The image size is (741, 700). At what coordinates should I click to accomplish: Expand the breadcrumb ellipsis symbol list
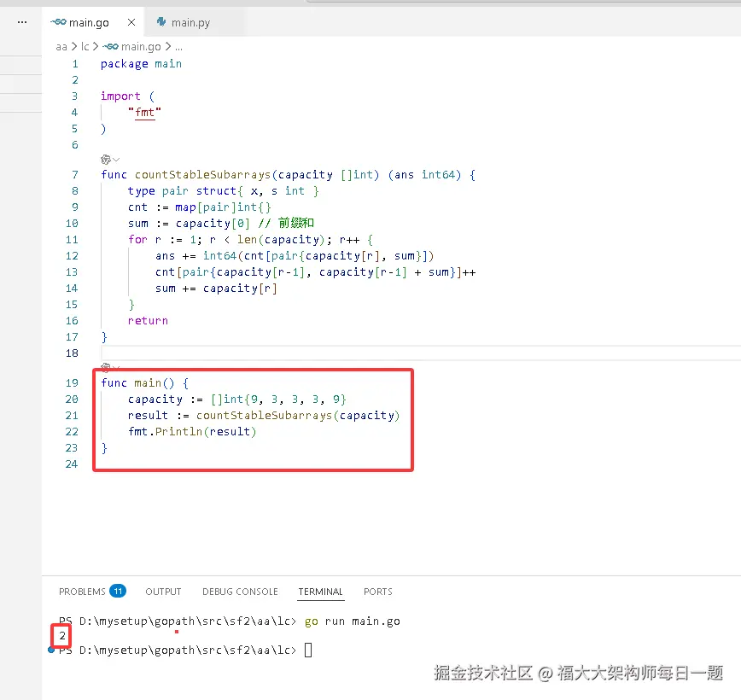coord(178,47)
